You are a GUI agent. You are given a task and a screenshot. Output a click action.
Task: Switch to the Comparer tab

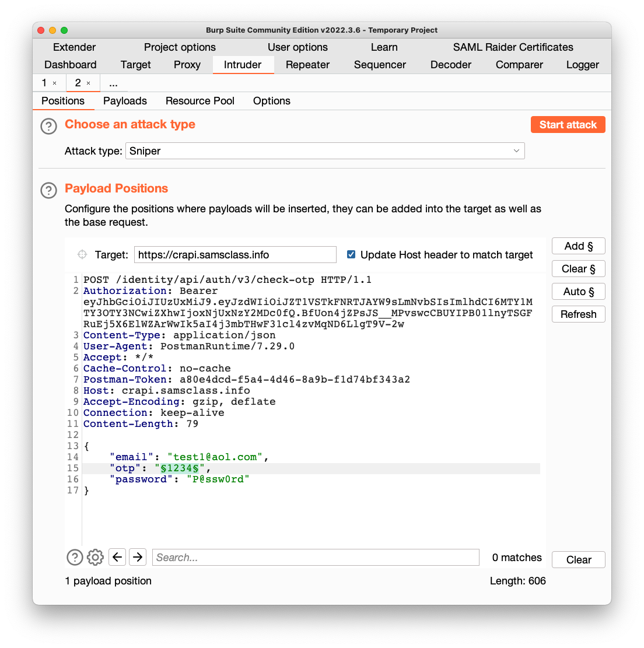519,65
